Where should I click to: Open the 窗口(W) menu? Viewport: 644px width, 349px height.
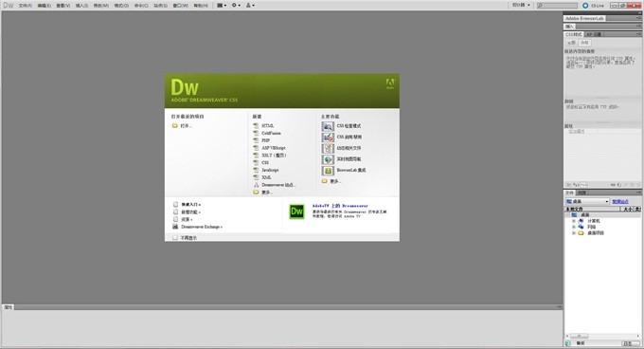(x=180, y=6)
